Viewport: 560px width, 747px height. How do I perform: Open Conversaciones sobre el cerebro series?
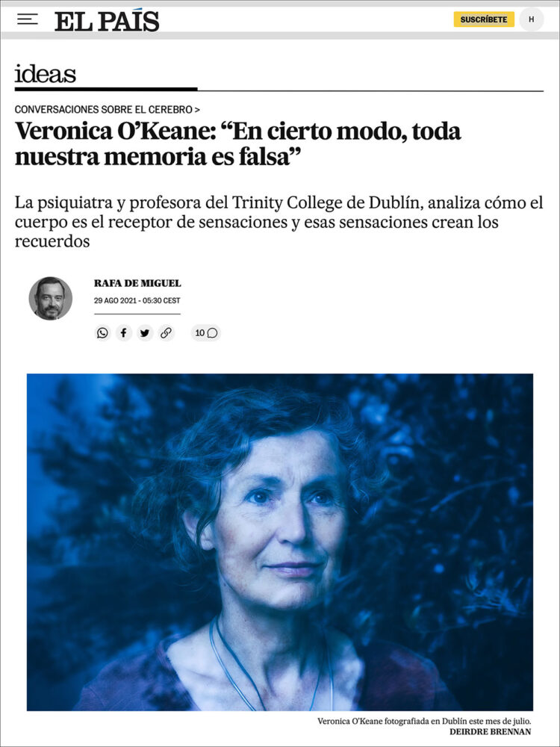point(103,110)
